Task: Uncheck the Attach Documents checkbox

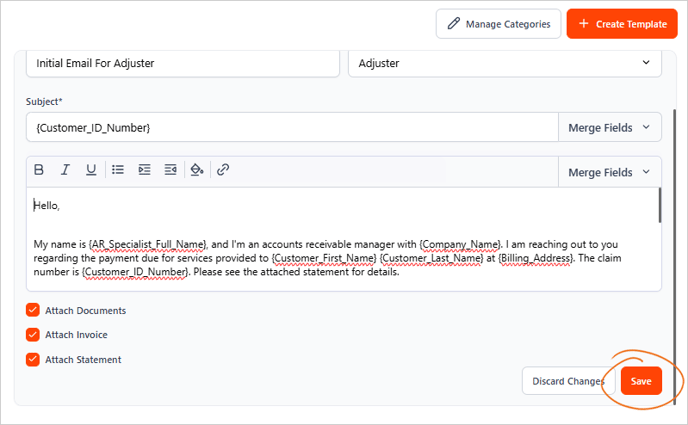Action: (x=33, y=311)
